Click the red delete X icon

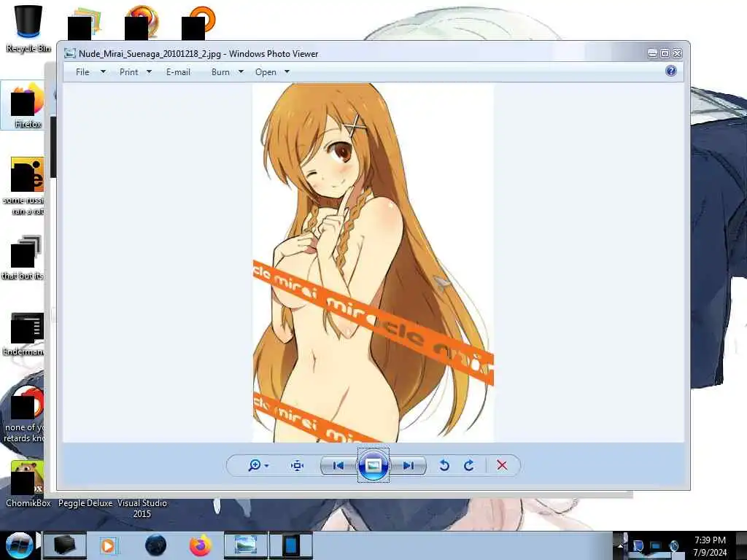point(502,465)
